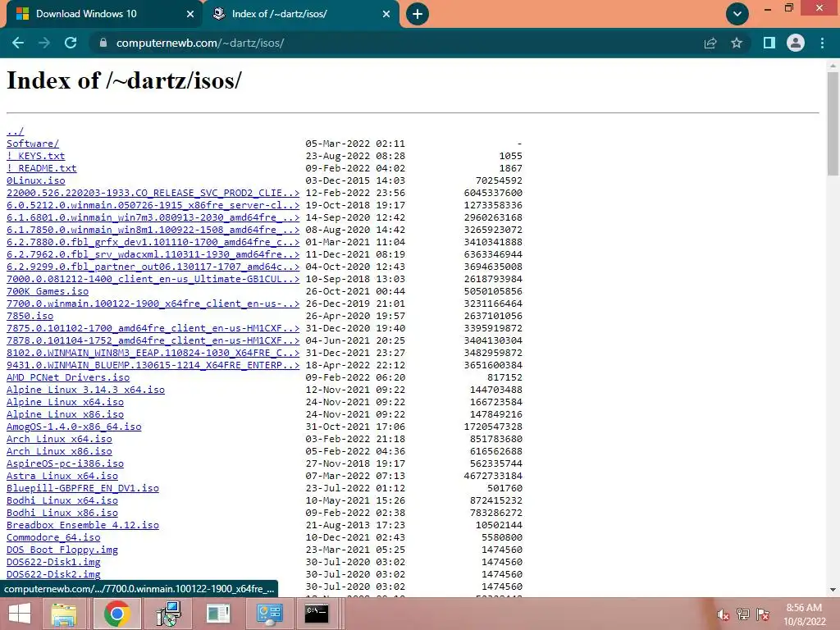Click the network tray icon

pos(743,614)
